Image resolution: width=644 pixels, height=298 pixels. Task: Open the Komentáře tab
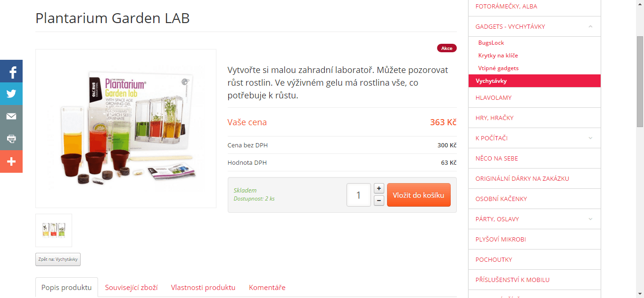pos(267,287)
